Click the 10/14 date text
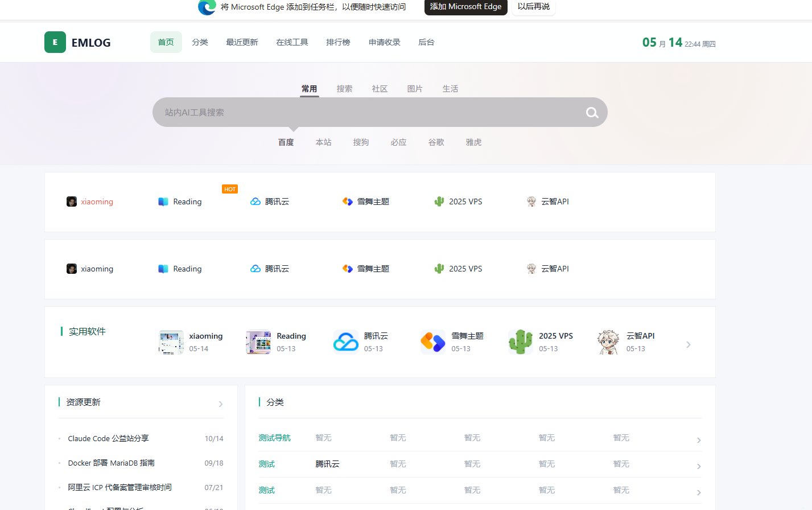The image size is (812, 510). tap(214, 439)
